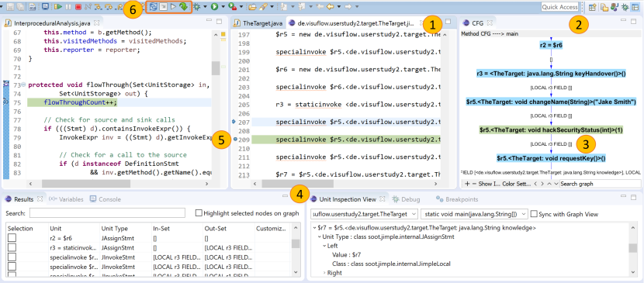Viewport: 644px width, 283px height.
Task: Collapse the $r7 root tree node
Action: [314, 228]
